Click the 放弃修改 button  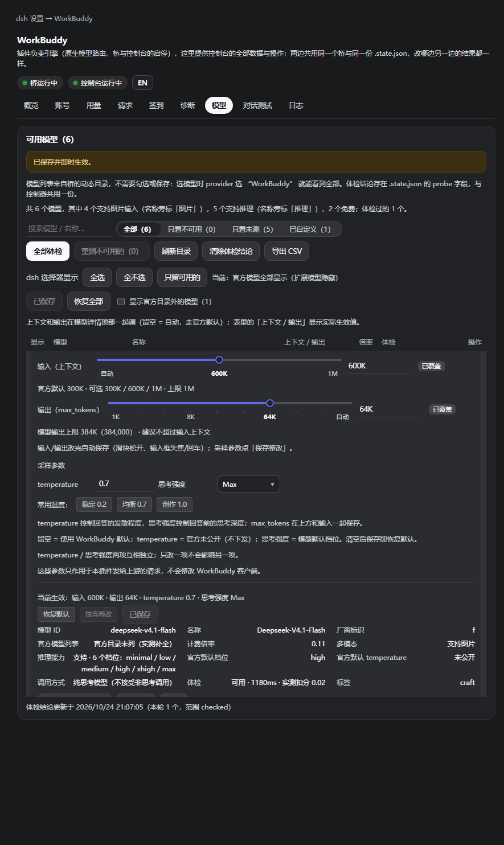click(99, 614)
